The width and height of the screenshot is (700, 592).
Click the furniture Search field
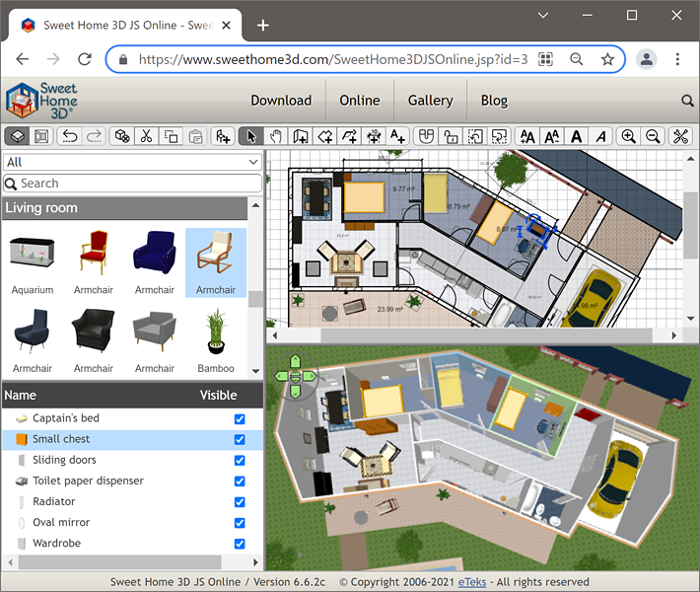coord(132,184)
